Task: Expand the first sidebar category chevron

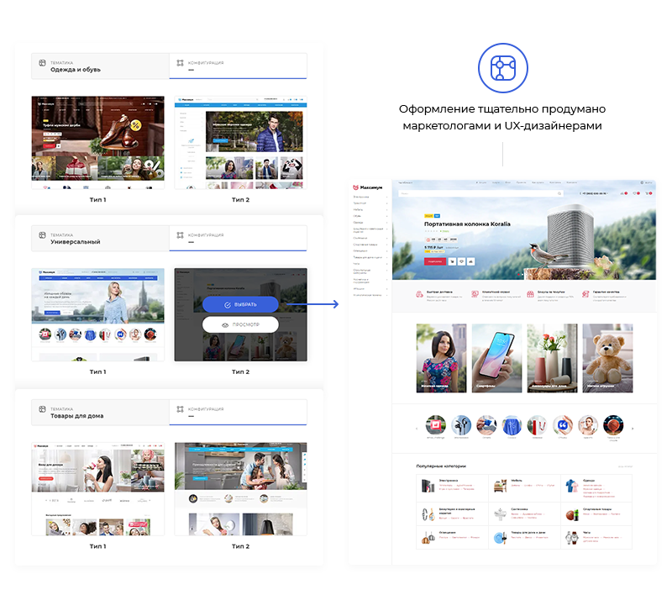Action: [386, 197]
